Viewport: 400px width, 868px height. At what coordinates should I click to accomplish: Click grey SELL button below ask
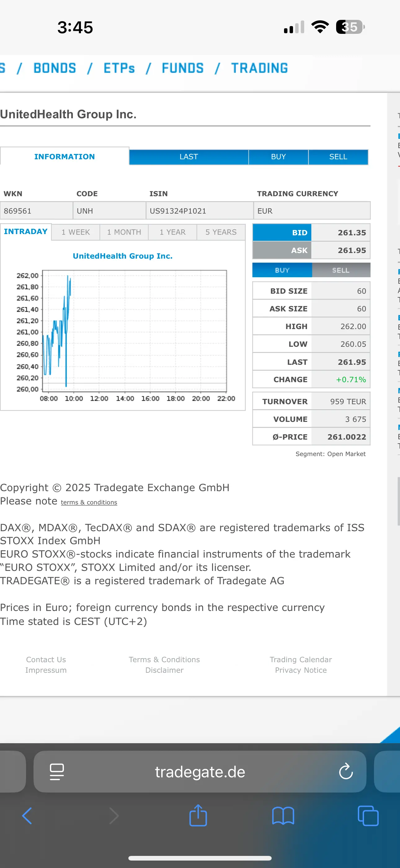pyautogui.click(x=341, y=270)
